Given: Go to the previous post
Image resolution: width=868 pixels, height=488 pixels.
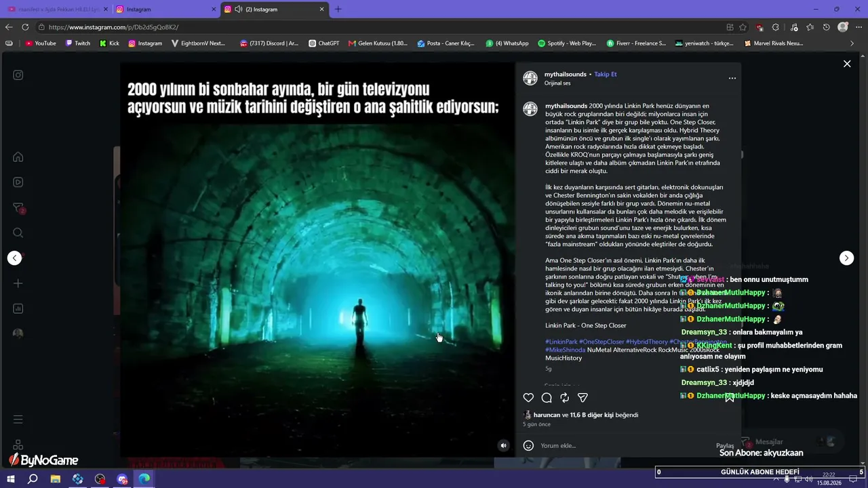Looking at the screenshot, I should click(15, 258).
